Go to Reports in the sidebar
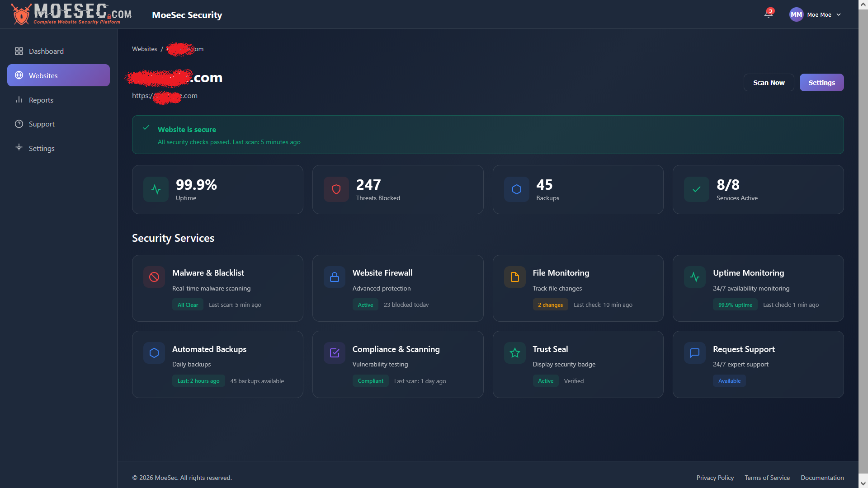The width and height of the screenshot is (868, 488). click(41, 100)
